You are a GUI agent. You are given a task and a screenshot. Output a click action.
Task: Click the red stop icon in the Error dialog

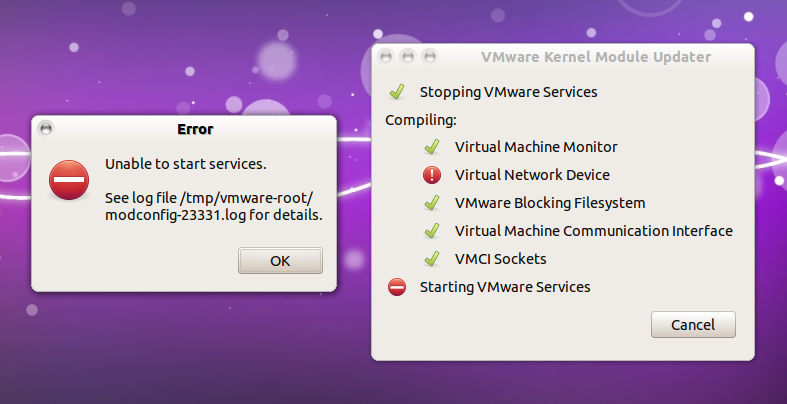69,180
